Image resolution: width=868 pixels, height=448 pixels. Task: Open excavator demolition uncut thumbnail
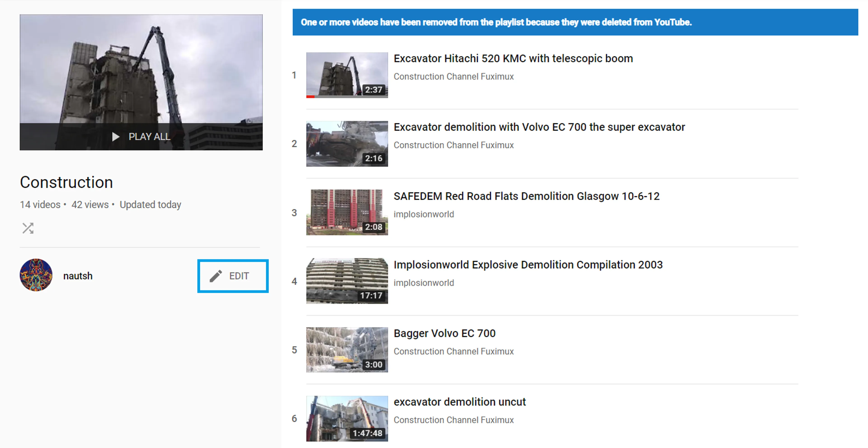(347, 418)
